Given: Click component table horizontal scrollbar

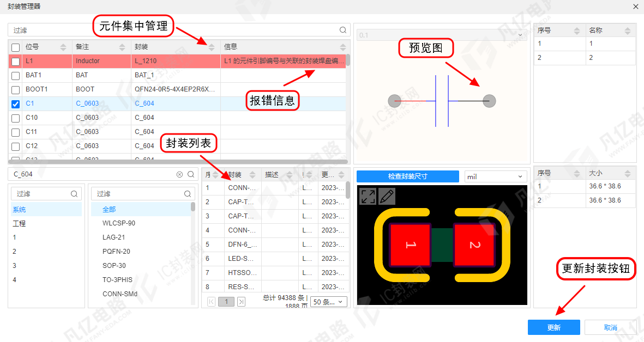Looking at the screenshot, I should [178, 162].
